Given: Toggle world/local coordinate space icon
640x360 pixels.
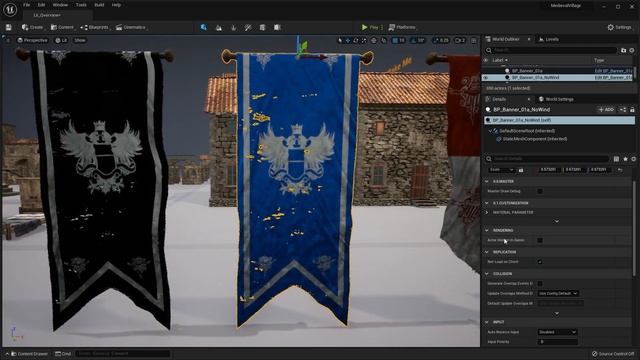Looking at the screenshot, I should [374, 40].
